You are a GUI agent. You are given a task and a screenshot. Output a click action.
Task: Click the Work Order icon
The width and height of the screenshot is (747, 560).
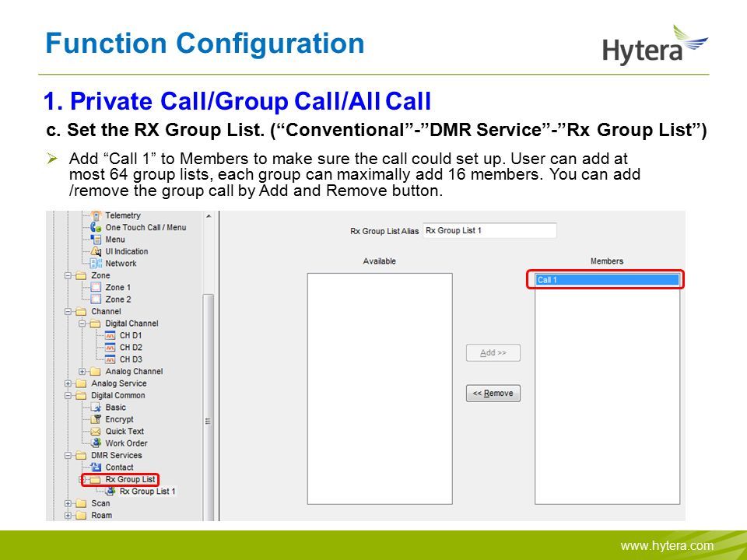coord(96,443)
